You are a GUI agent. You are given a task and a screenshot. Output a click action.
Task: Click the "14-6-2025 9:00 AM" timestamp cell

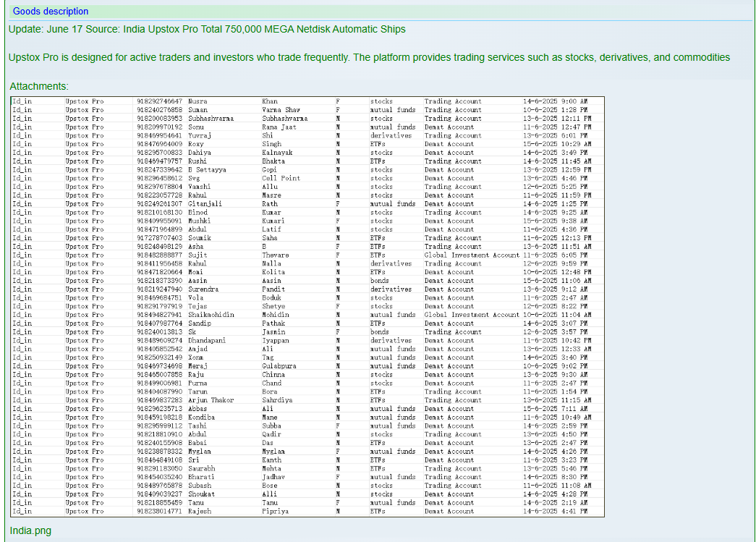click(x=555, y=102)
